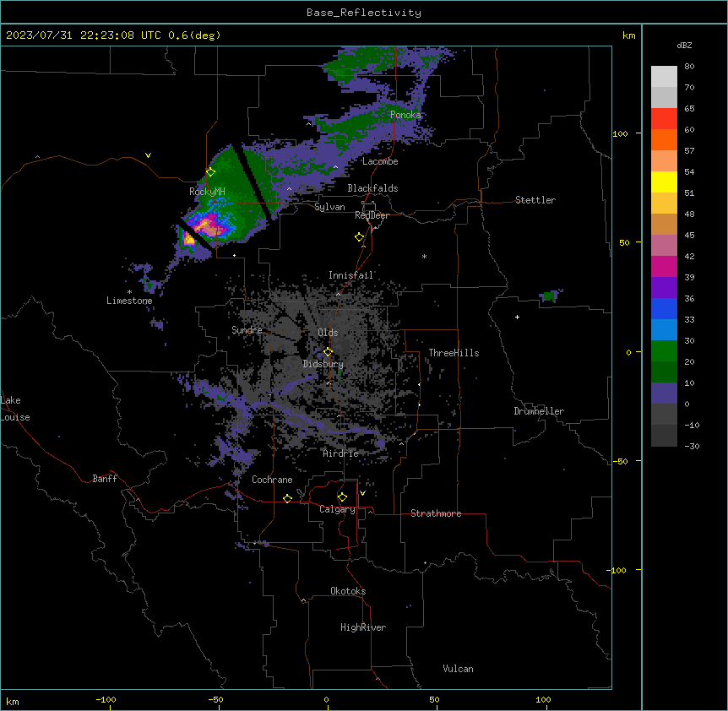Click the yellow diamond marker between Olds and Didsbury
Viewport: 728px width, 711px height.
pos(328,352)
